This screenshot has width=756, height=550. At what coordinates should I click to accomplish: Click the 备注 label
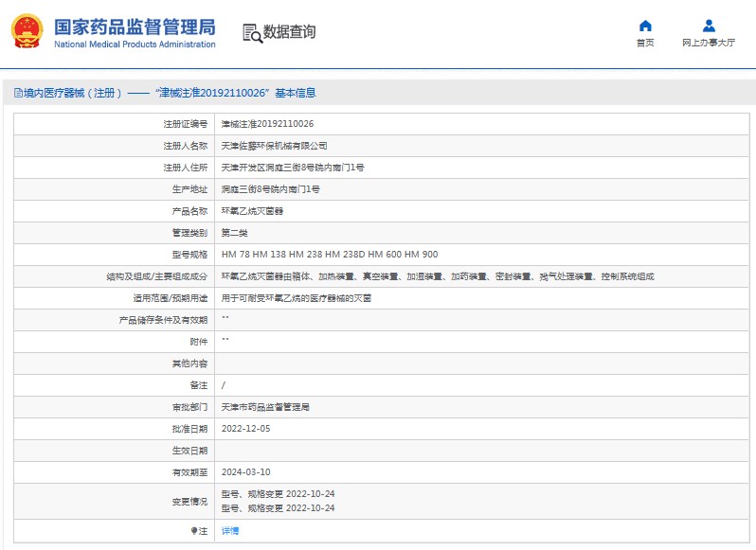point(199,385)
